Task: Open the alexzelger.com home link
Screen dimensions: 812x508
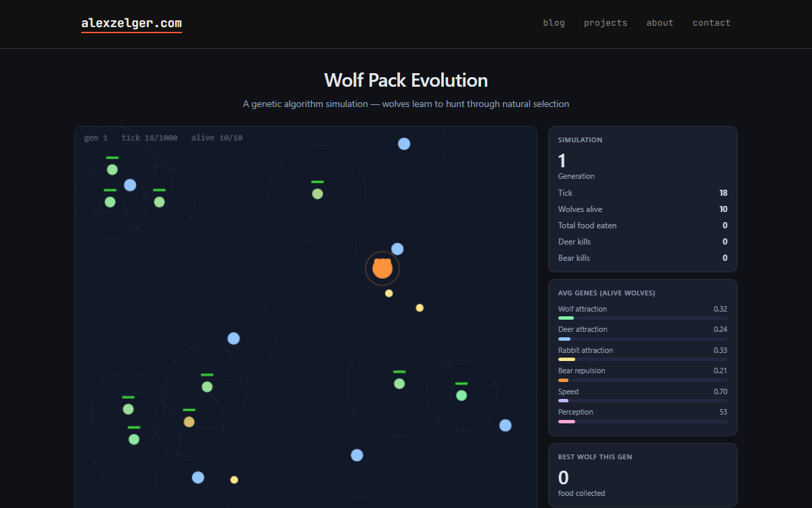Action: (131, 23)
